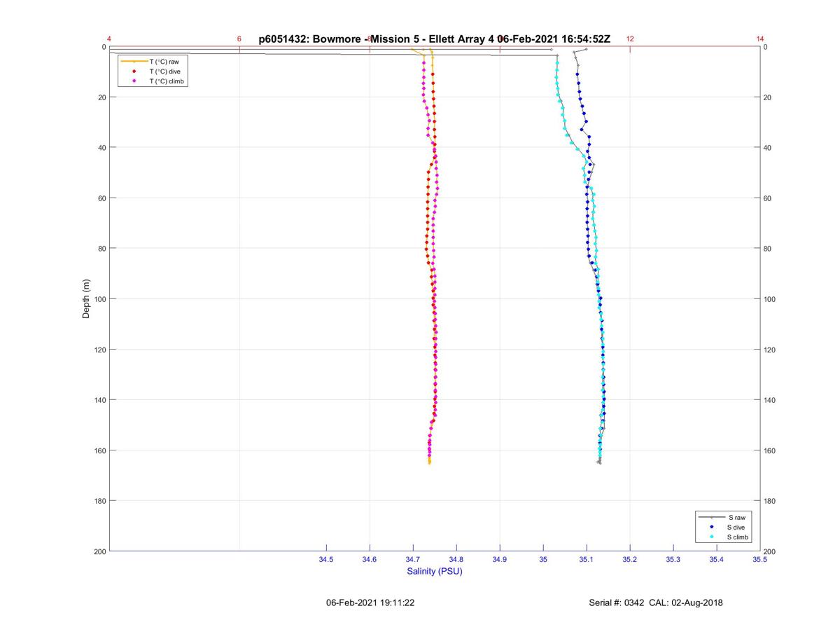840x620 pixels.
Task: Select the cyan marker beside 'S climb'
Action: tap(712, 537)
